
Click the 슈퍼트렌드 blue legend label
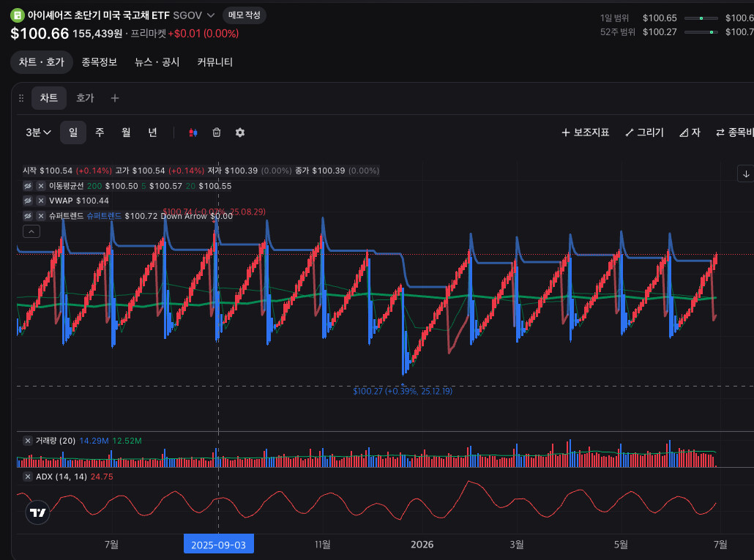(104, 216)
